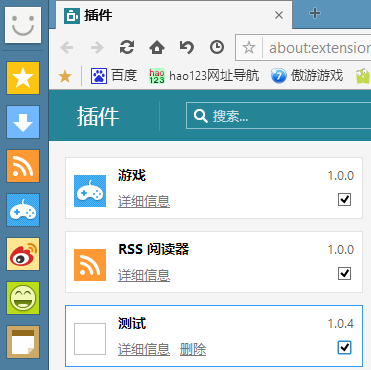
Task: Open the history clock button
Action: click(x=217, y=47)
